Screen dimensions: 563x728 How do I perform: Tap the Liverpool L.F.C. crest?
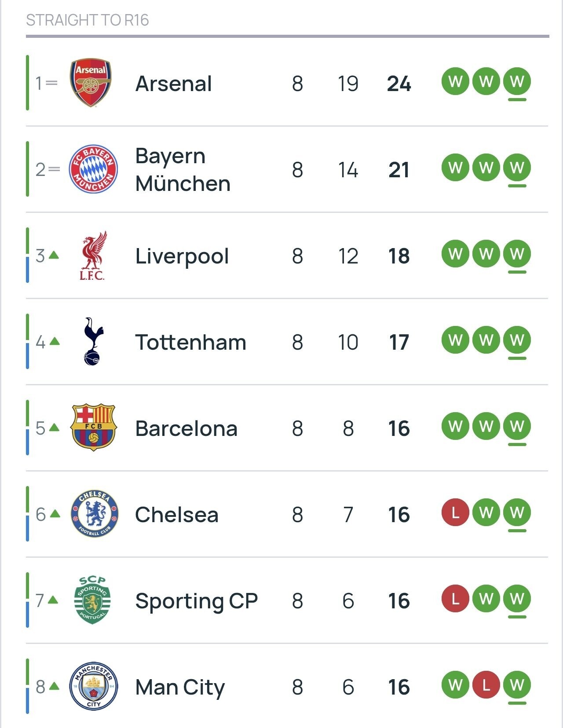click(92, 256)
